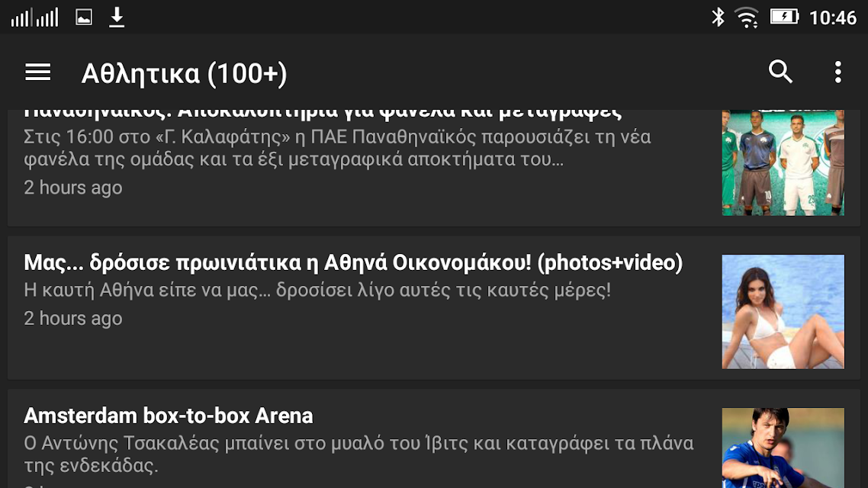The image size is (868, 488).
Task: Tap the download arrow status icon
Action: pyautogui.click(x=116, y=18)
